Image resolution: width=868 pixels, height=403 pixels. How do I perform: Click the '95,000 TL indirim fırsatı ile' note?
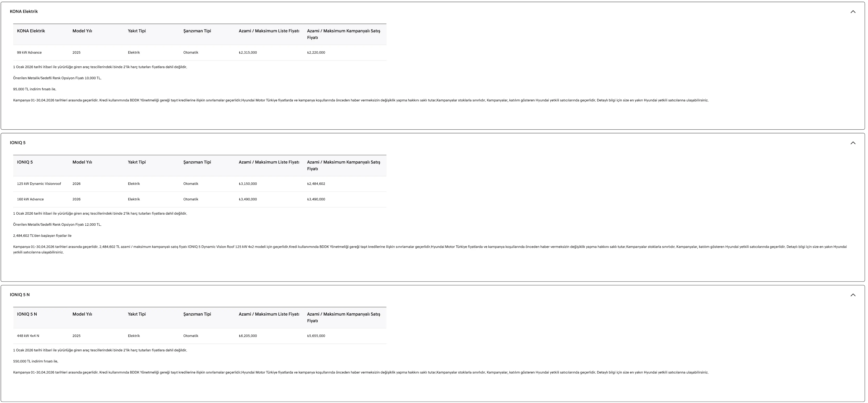[35, 89]
